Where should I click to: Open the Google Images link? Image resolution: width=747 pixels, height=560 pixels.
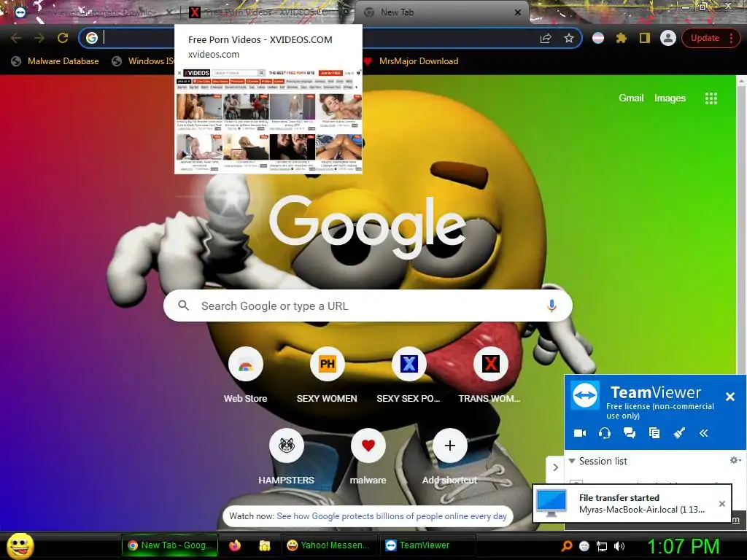(670, 98)
